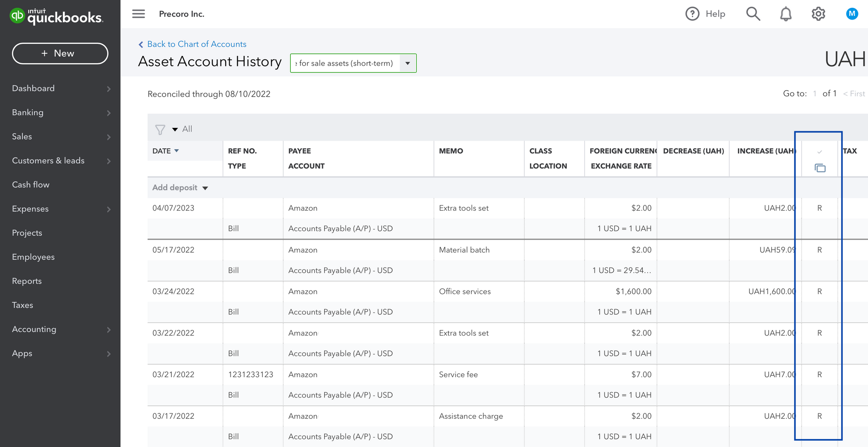Click the Help question mark icon
The width and height of the screenshot is (868, 447).
[x=693, y=13]
